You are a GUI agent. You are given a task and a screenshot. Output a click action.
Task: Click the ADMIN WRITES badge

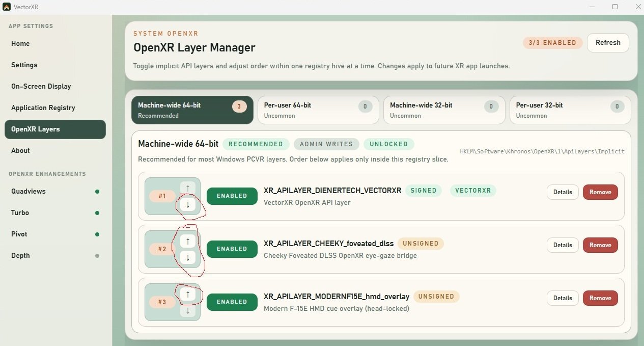click(x=326, y=144)
